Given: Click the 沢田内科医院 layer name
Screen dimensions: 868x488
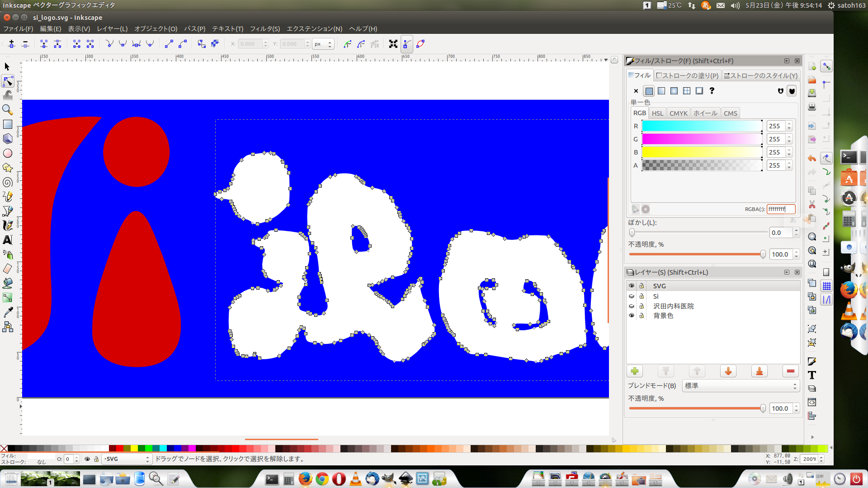Looking at the screenshot, I should tap(673, 306).
